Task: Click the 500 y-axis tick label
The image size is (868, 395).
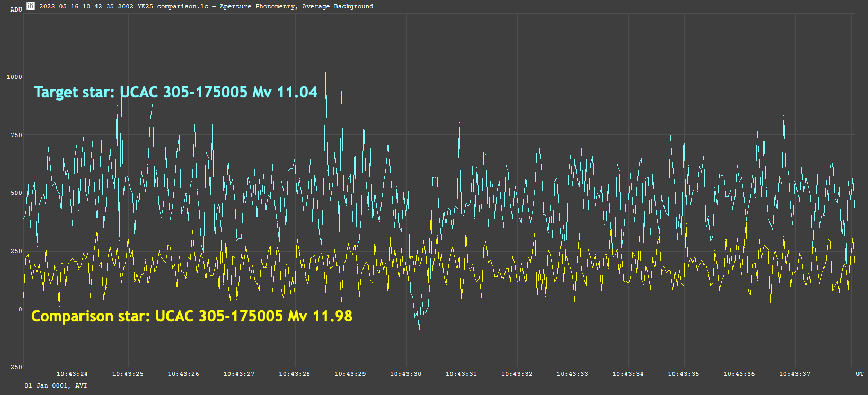Action: pos(16,193)
